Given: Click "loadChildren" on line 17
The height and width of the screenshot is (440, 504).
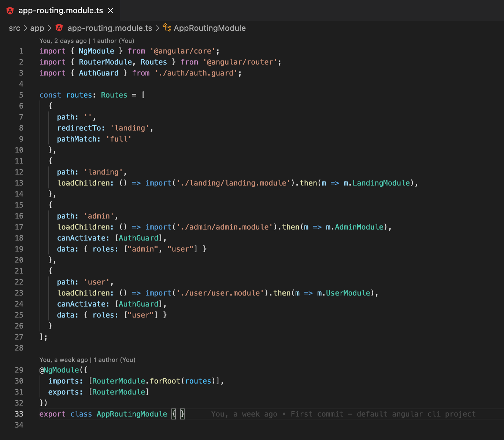Looking at the screenshot, I should [84, 227].
